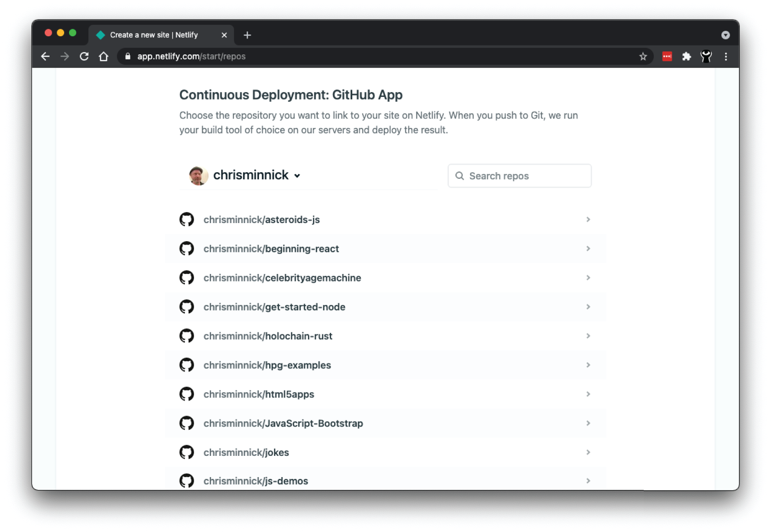Choose the chrisminnick/celebrityagemachine repository
Image resolution: width=771 pixels, height=532 pixels.
click(282, 278)
